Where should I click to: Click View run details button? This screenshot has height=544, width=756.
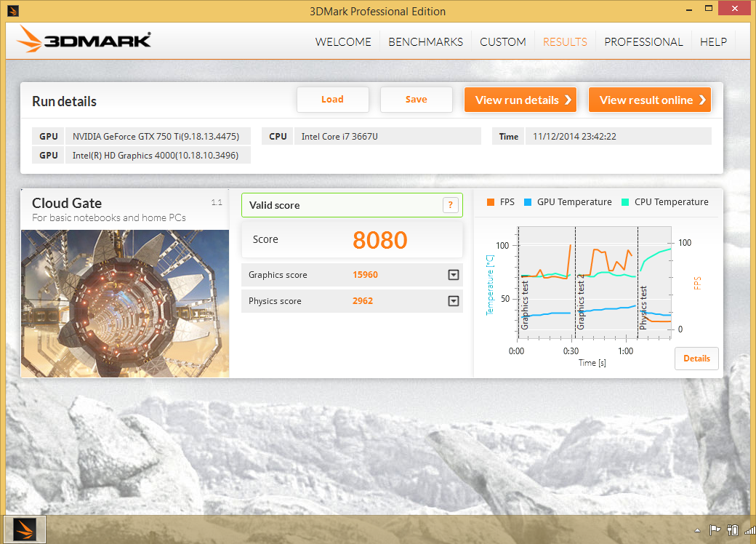(520, 100)
